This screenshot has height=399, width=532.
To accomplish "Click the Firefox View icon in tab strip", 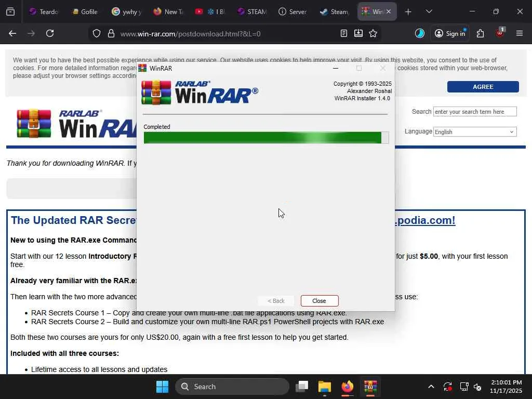I will (10, 11).
